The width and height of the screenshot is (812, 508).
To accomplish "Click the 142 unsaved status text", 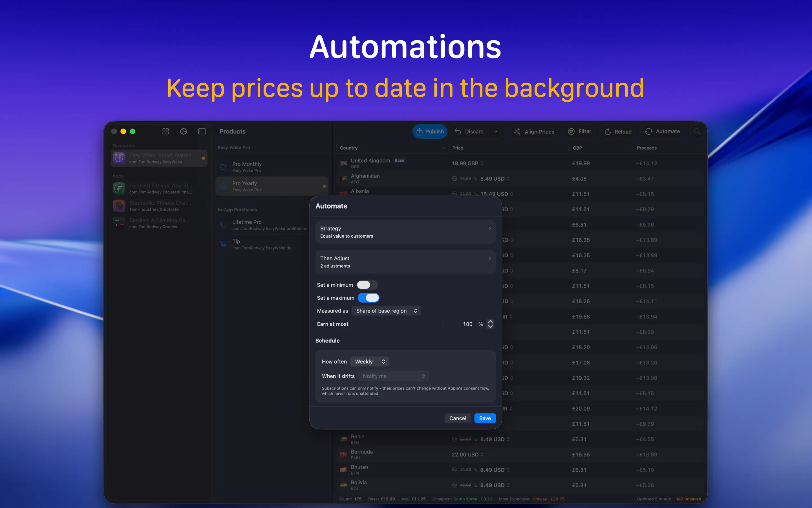I will coord(689,499).
